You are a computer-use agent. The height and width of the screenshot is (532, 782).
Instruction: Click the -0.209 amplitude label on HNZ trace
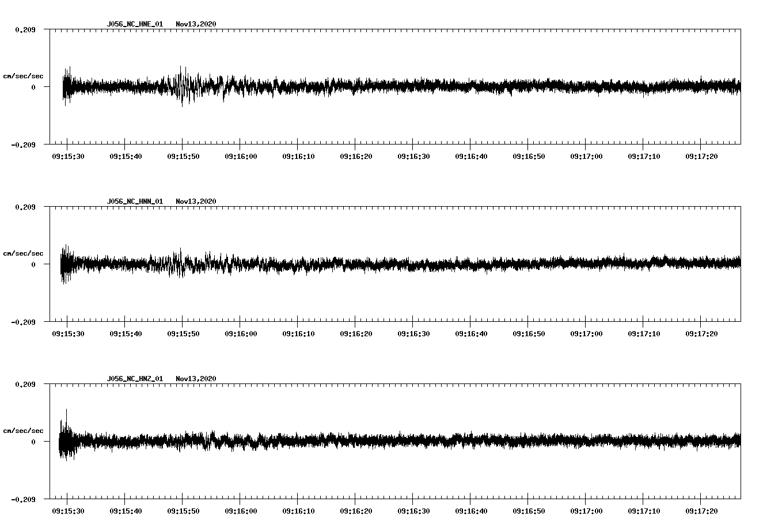coord(23,500)
